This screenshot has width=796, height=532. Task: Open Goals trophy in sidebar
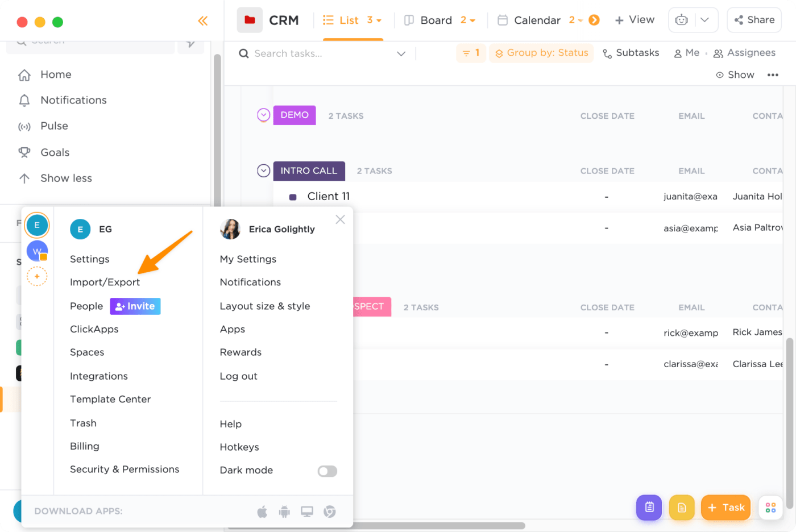pyautogui.click(x=24, y=152)
